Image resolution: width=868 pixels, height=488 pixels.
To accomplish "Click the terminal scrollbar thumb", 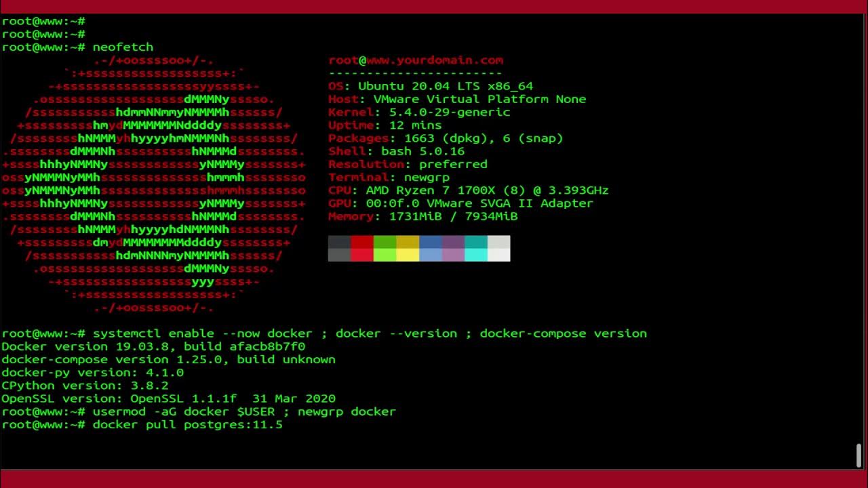I will click(859, 455).
